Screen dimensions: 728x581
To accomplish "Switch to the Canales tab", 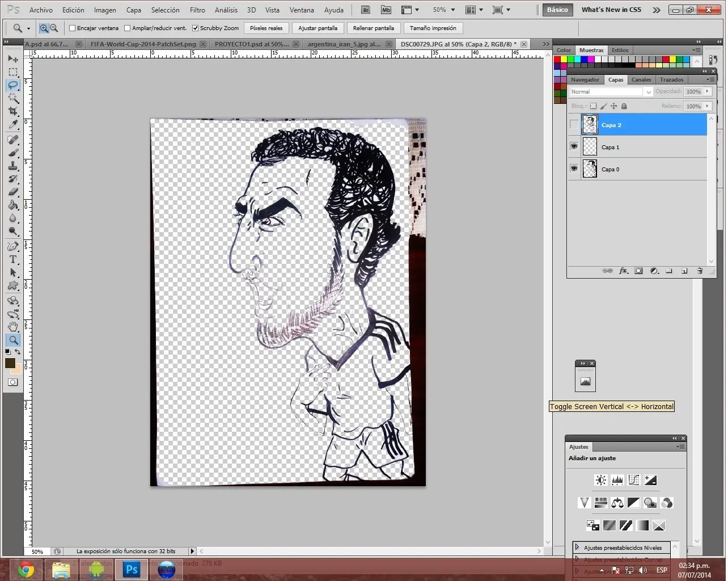I will pyautogui.click(x=641, y=80).
